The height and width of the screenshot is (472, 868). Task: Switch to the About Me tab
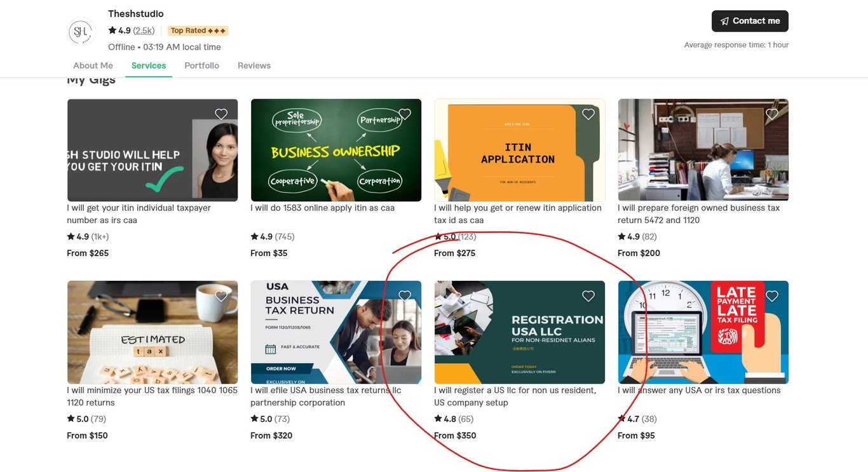[x=93, y=65]
